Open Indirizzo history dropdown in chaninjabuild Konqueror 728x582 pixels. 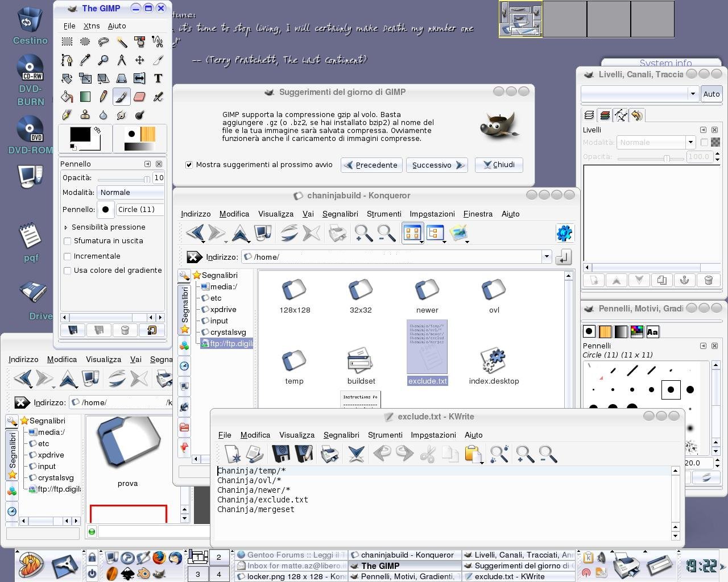coord(547,257)
